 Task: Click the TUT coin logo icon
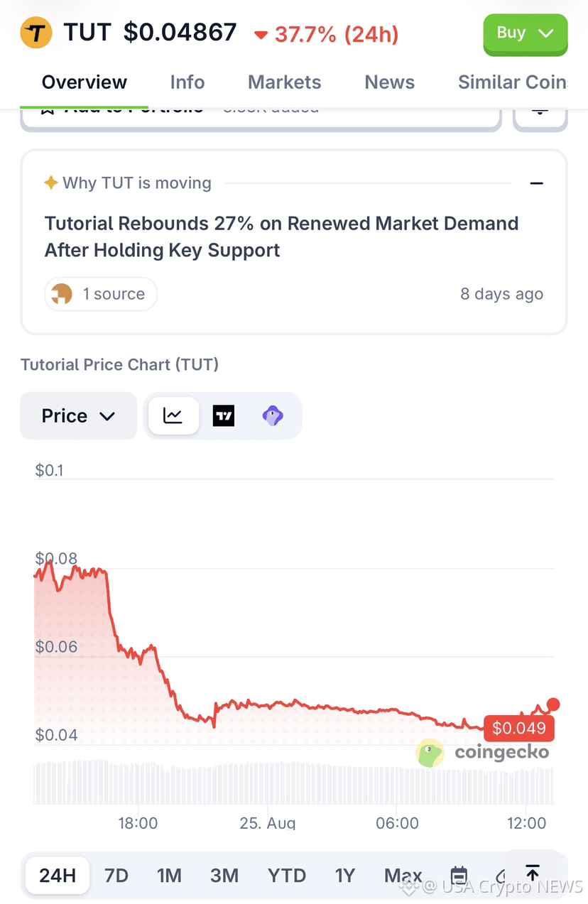click(x=36, y=33)
